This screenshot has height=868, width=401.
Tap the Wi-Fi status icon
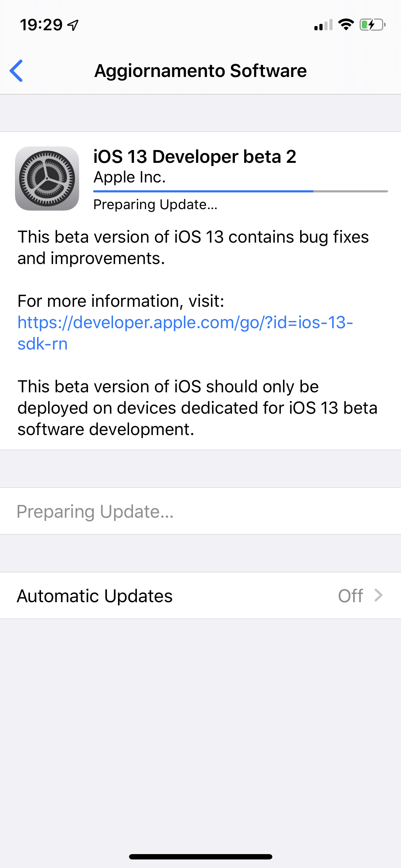click(x=346, y=25)
